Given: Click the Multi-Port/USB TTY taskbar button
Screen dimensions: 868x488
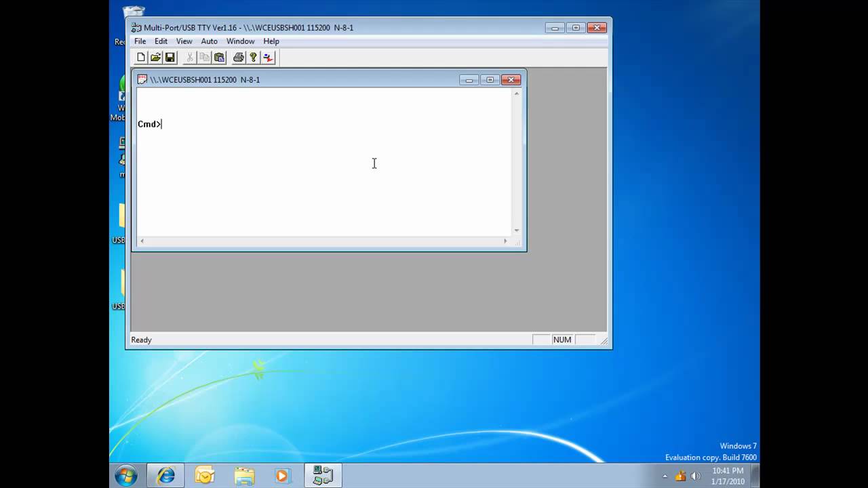Looking at the screenshot, I should 323,476.
